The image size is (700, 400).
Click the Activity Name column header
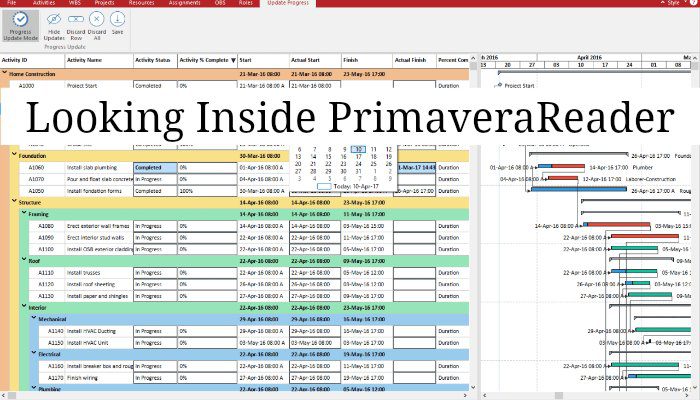(99, 60)
